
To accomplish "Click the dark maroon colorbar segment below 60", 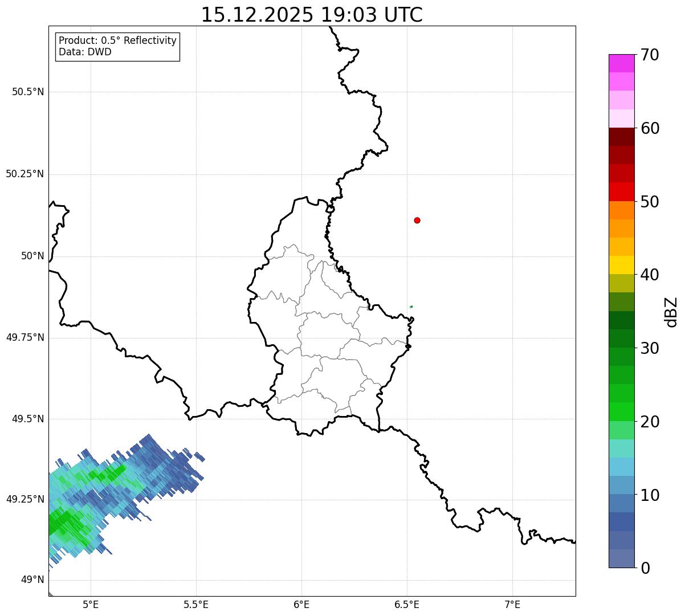I will tap(621, 137).
